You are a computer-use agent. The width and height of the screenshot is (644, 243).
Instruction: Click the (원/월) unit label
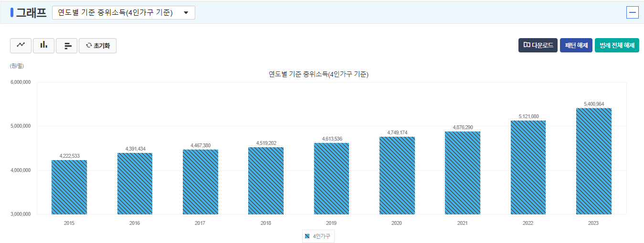click(x=17, y=66)
